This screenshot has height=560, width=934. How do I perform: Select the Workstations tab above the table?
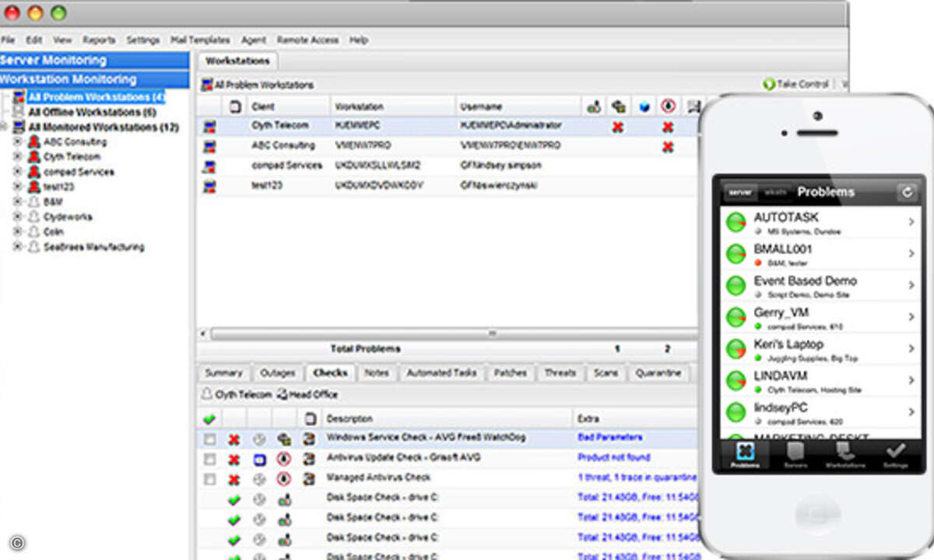237,61
